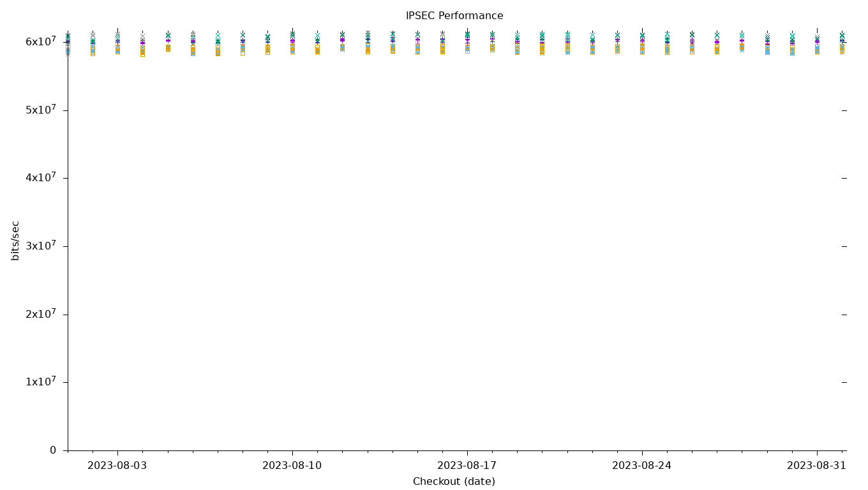Click the 2023-08-03 date label

pos(117,466)
